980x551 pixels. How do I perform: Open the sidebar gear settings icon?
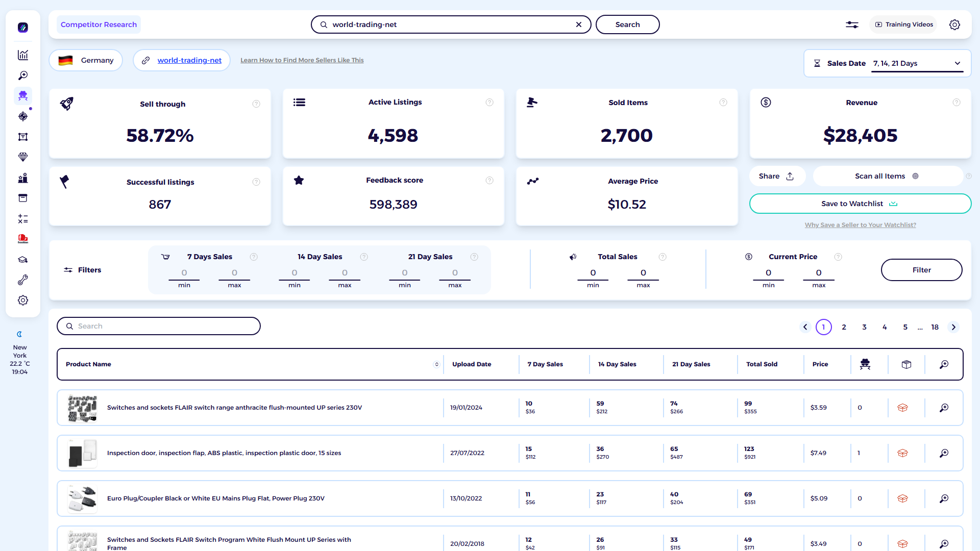pyautogui.click(x=23, y=300)
